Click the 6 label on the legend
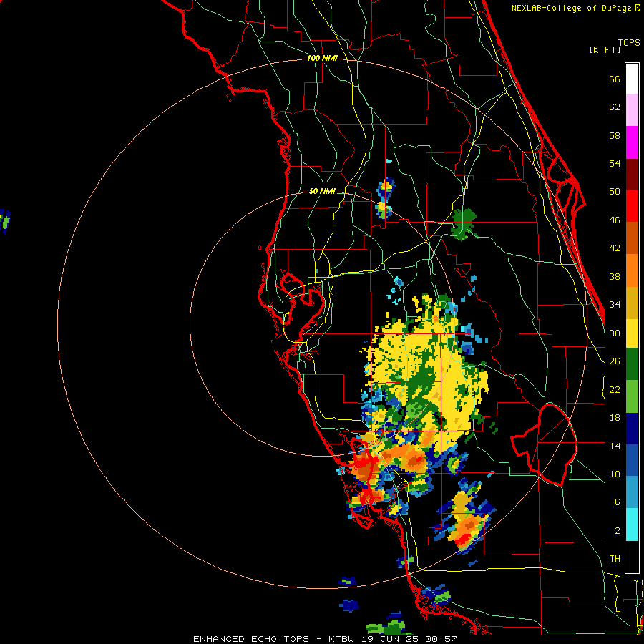644x644 pixels. point(618,502)
